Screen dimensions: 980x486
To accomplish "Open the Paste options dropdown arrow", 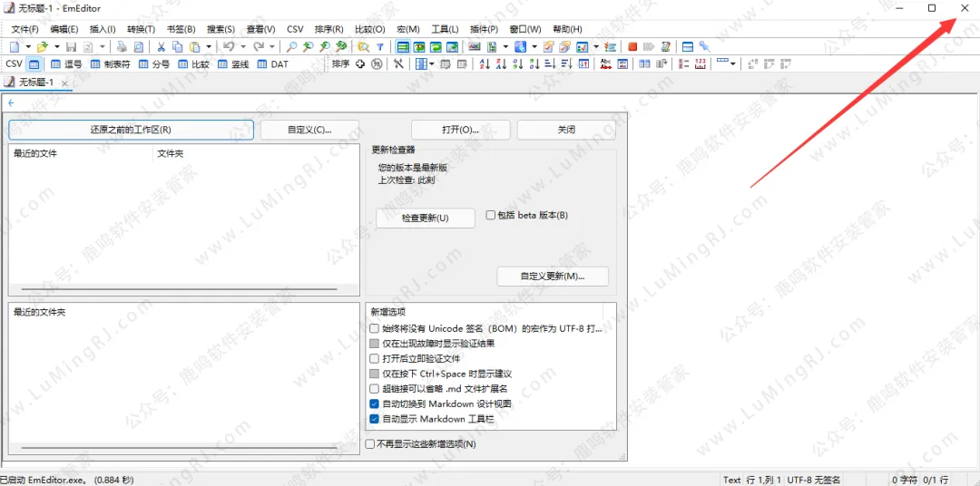I will coord(209,46).
